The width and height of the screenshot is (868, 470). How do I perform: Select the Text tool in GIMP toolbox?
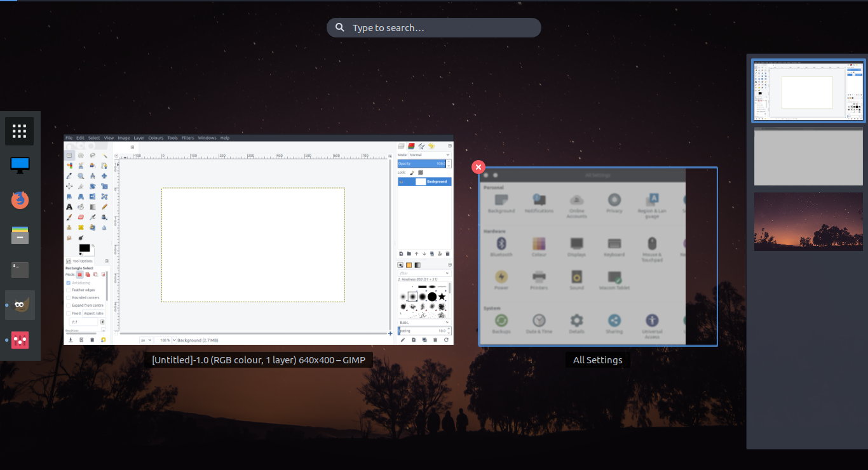pos(70,206)
